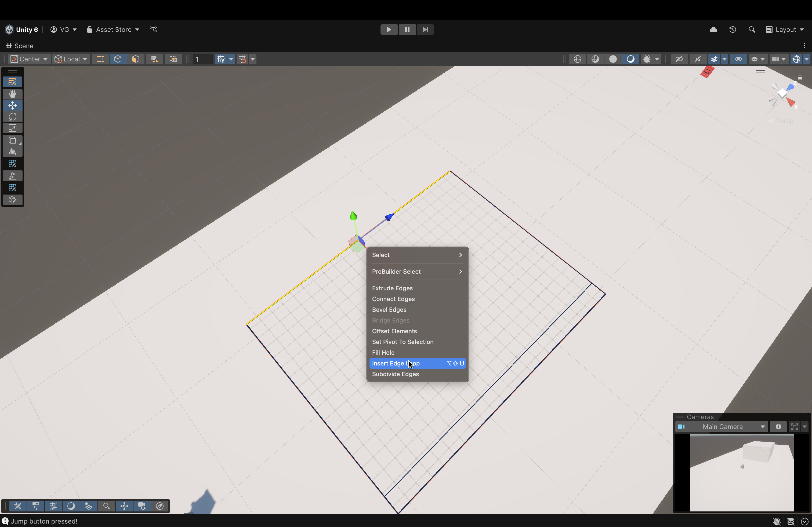Click the Unity 6 logo
The height and width of the screenshot is (527, 812).
(x=9, y=30)
